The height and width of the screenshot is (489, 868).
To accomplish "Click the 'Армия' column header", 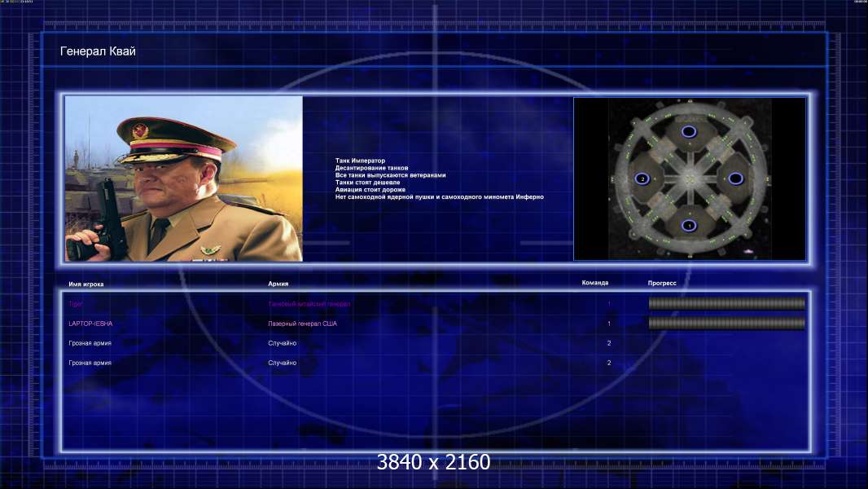I will pyautogui.click(x=278, y=284).
